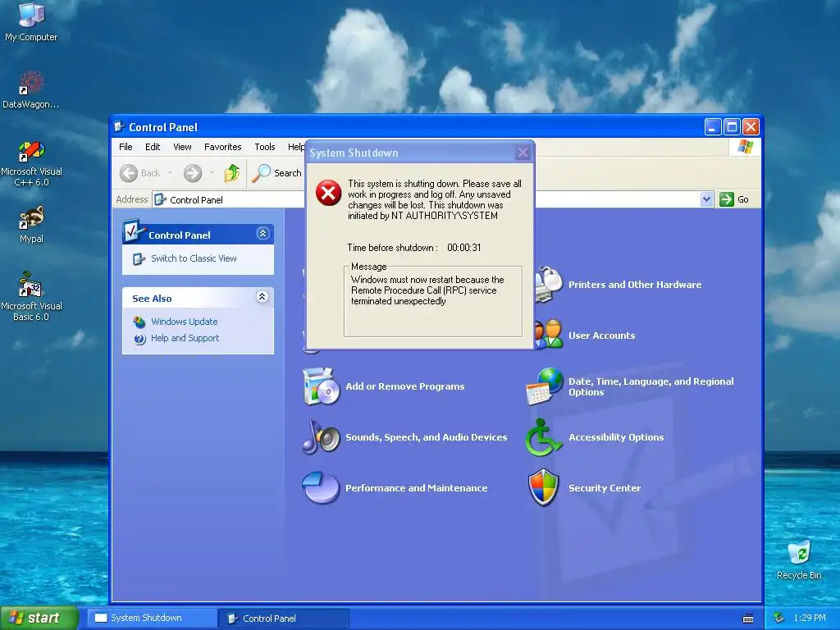Image resolution: width=840 pixels, height=630 pixels.
Task: Click the Go button next to address bar
Action: pos(734,199)
